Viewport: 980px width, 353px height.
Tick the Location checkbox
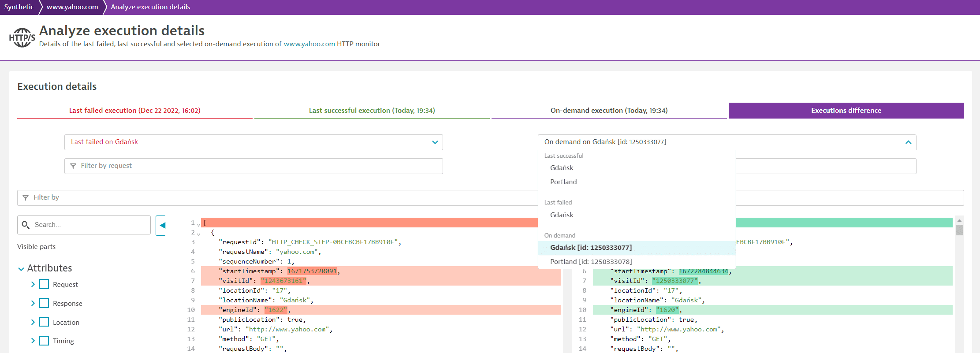(44, 322)
